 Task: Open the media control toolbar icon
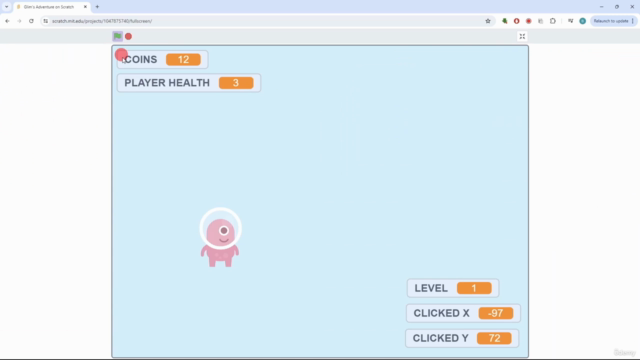pyautogui.click(x=571, y=21)
